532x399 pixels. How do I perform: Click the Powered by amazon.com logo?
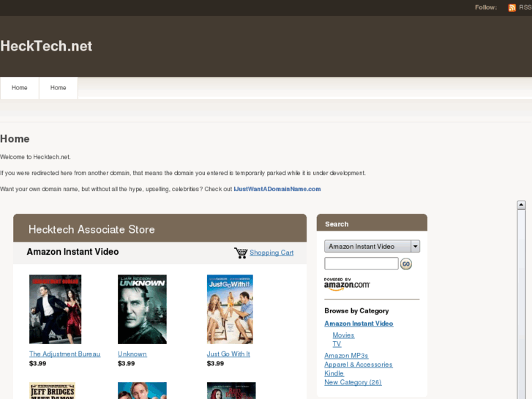pyautogui.click(x=347, y=284)
